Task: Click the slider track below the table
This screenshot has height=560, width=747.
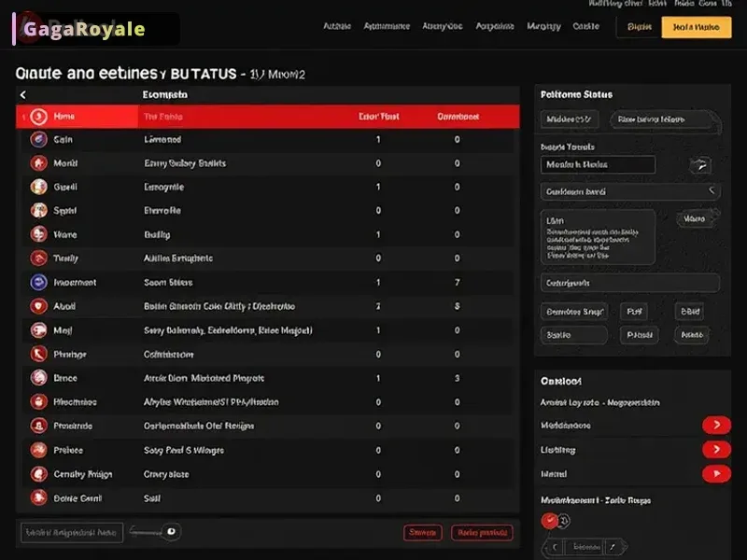Action: (147, 532)
